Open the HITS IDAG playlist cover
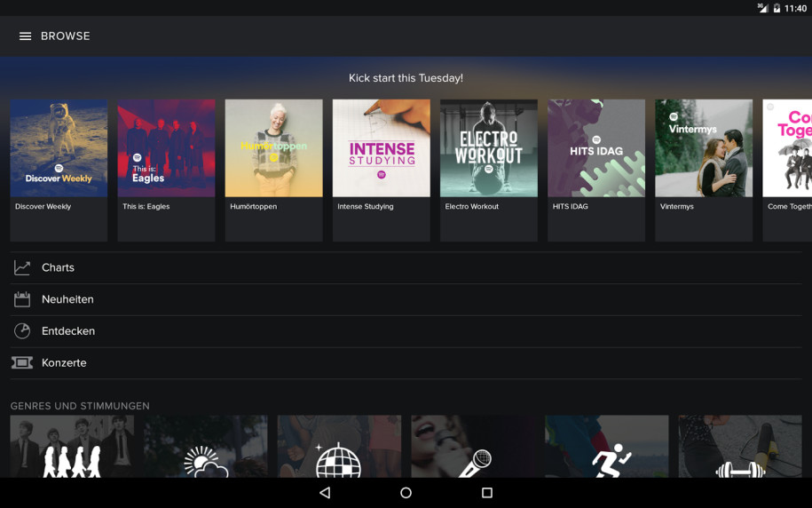This screenshot has width=812, height=508. coord(596,148)
